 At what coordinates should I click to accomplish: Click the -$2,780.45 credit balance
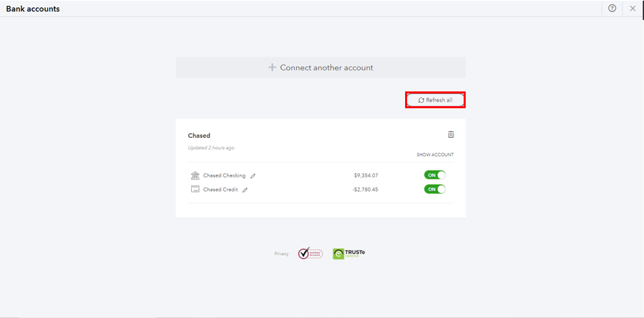pos(365,190)
